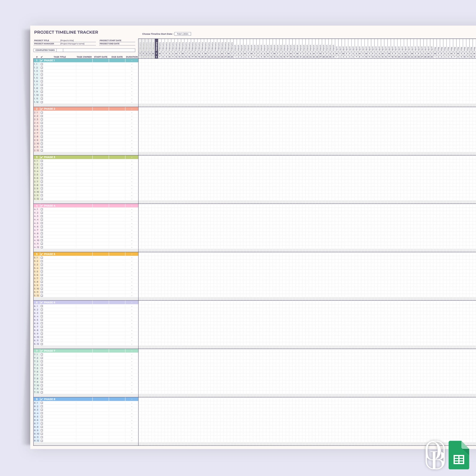Click the Project Timeline Tracker title
Screen dimensions: 476x476
pyautogui.click(x=66, y=32)
